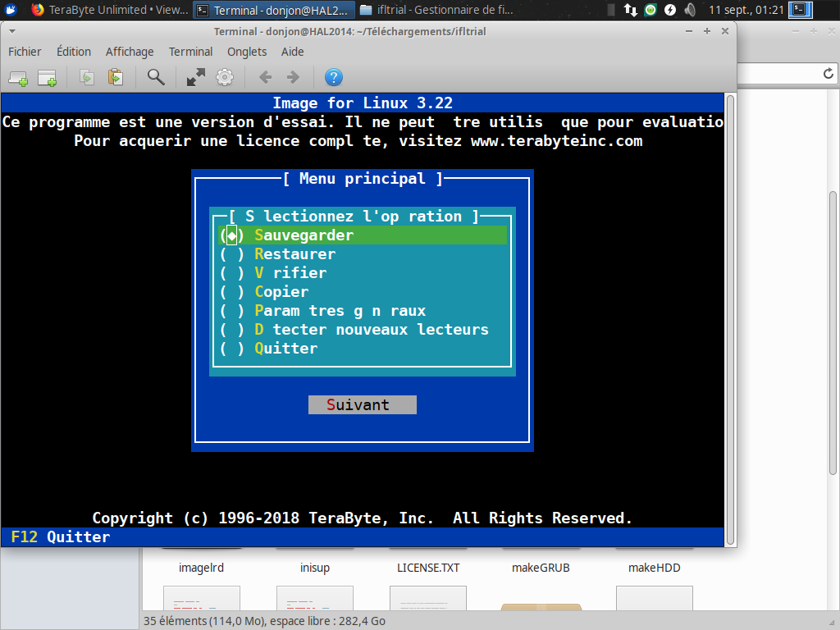
Task: Open terminal preferences gear icon
Action: coord(225,78)
